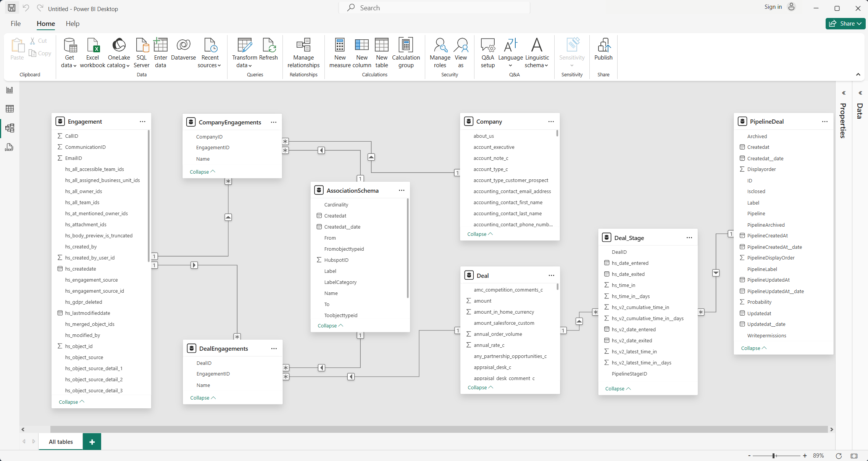Collapse the Engagement table card
868x461 pixels.
pyautogui.click(x=71, y=402)
